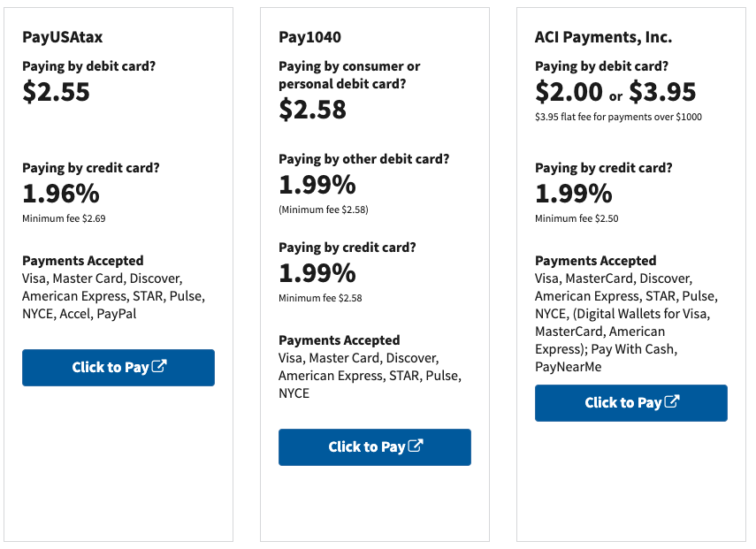Click the Minimum fee $2.50 note
Screen dimensions: 756x549
tap(577, 218)
